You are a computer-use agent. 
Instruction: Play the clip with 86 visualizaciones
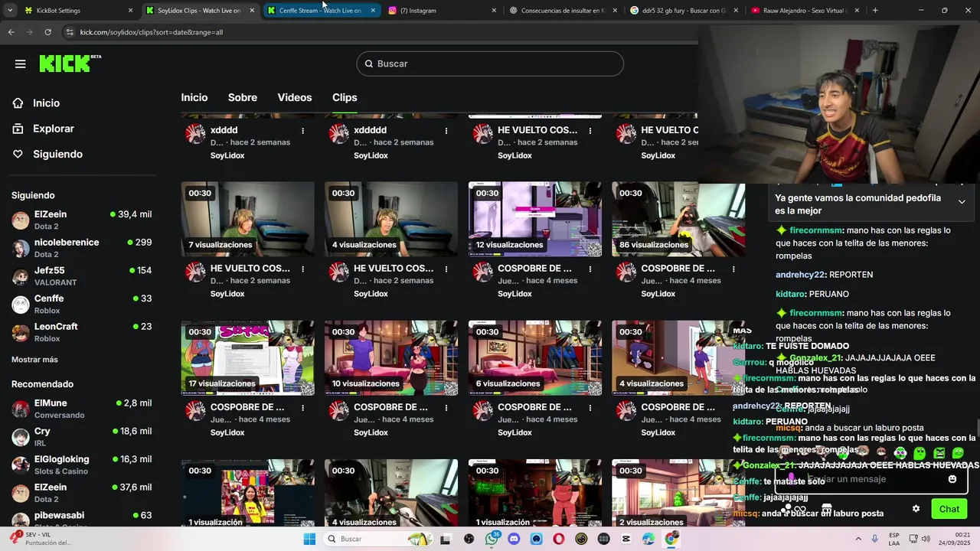point(678,219)
